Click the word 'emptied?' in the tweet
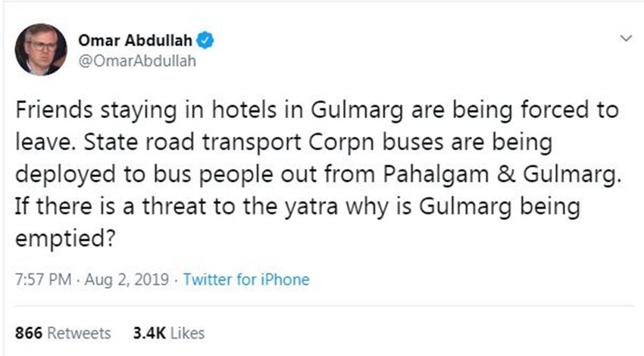 pos(65,236)
